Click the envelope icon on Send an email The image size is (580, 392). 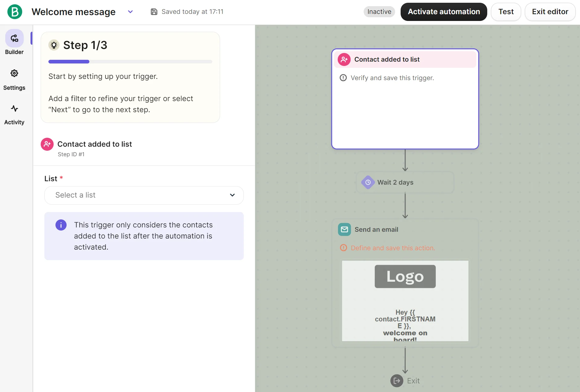click(x=344, y=230)
